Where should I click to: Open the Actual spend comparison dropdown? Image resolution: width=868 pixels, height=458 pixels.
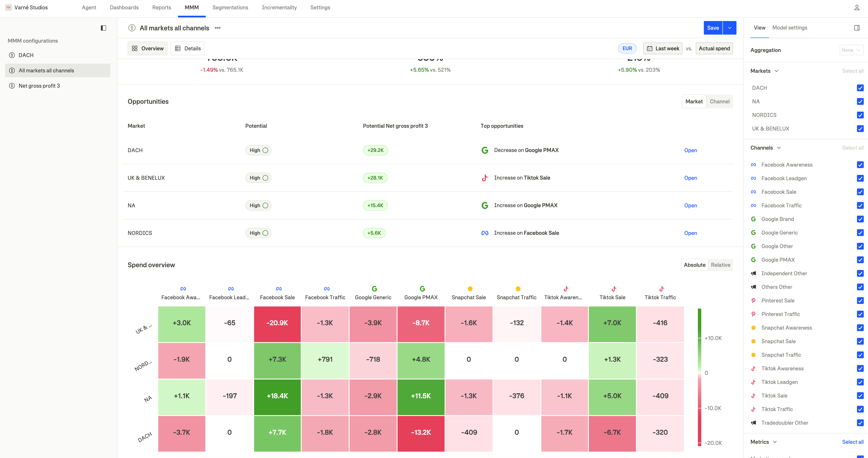tap(714, 49)
